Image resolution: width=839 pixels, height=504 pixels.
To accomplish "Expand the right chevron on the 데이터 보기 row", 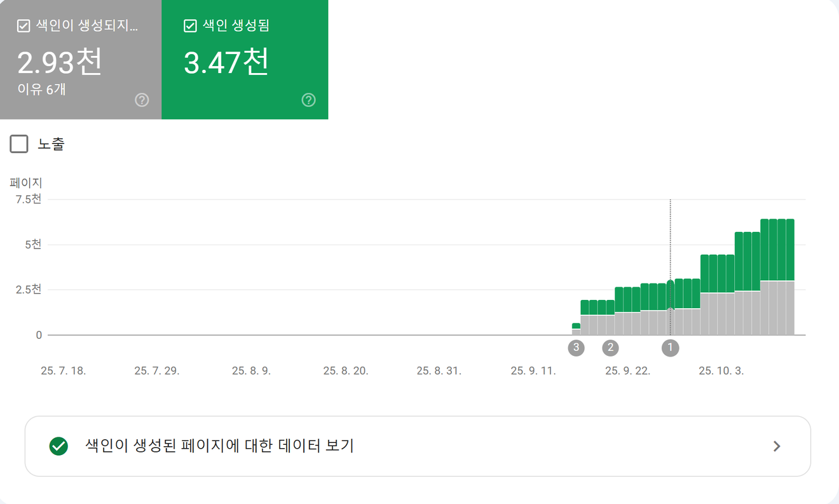I will click(776, 446).
